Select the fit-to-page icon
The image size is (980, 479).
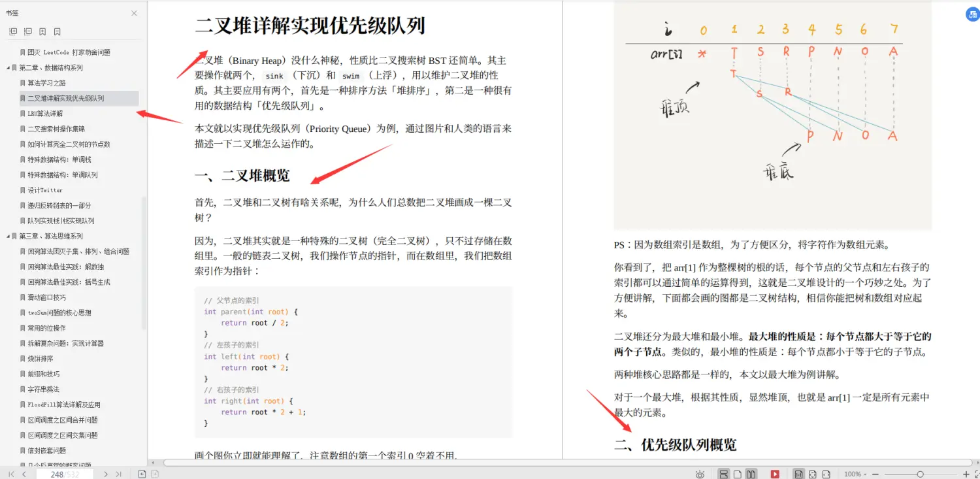click(x=813, y=473)
